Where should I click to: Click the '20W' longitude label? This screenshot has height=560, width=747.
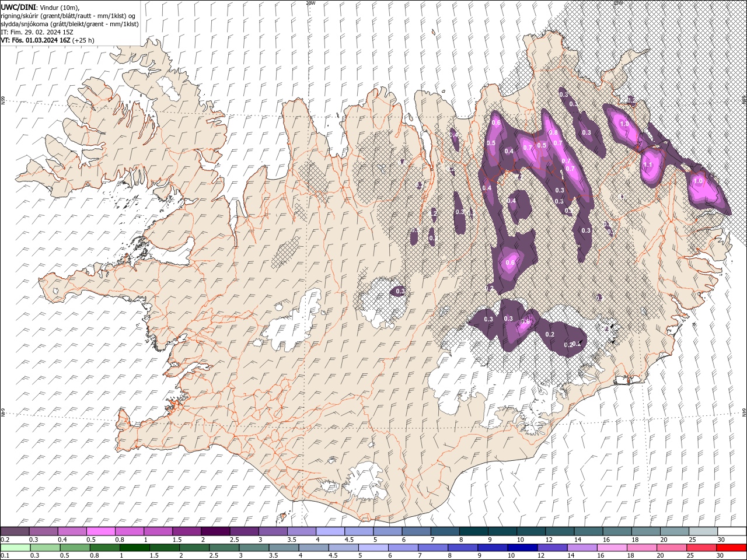(x=310, y=3)
